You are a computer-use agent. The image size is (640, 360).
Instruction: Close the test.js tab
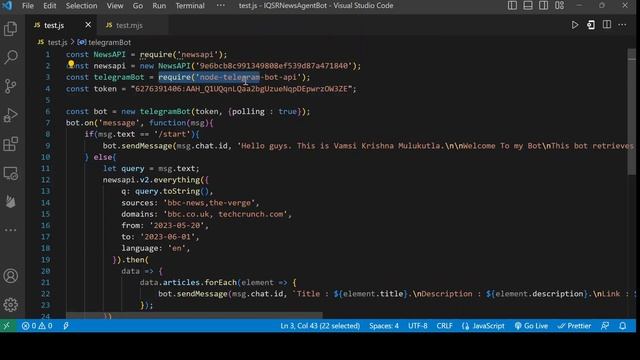click(x=88, y=25)
